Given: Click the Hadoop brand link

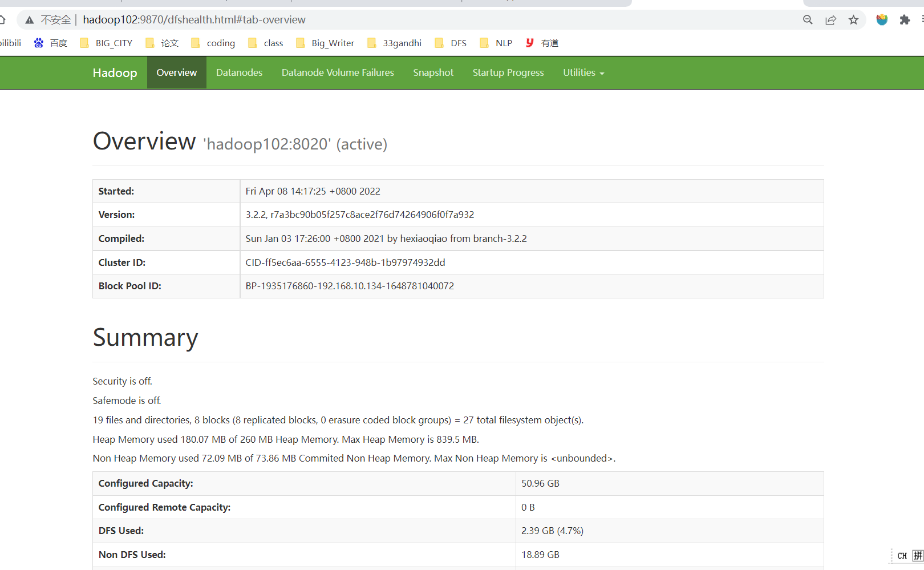Looking at the screenshot, I should (115, 72).
